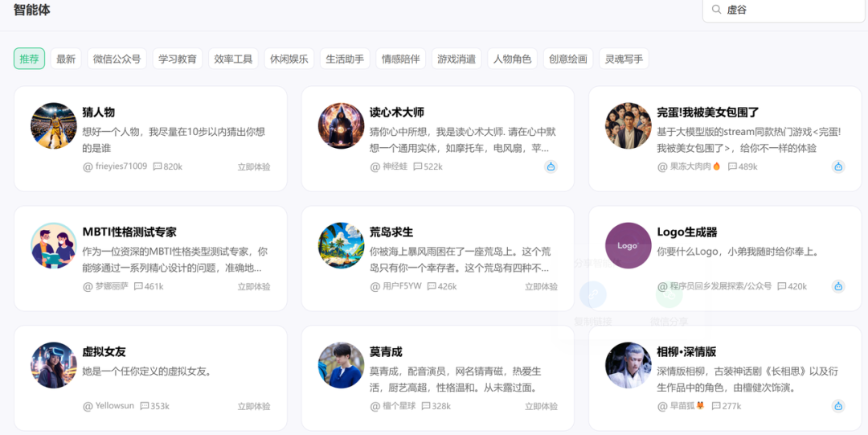
Task: Open the 相柳•深情版 card title
Action: pyautogui.click(x=686, y=351)
